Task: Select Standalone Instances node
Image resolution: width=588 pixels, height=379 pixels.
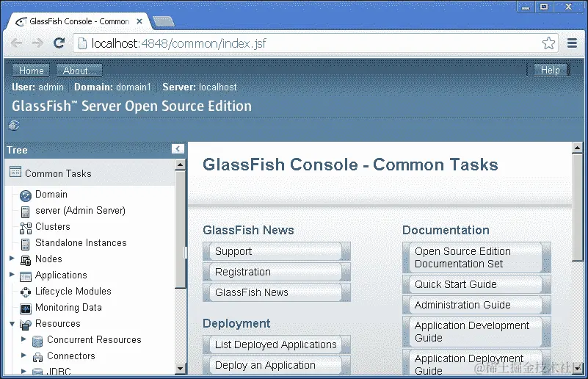Action: [81, 243]
